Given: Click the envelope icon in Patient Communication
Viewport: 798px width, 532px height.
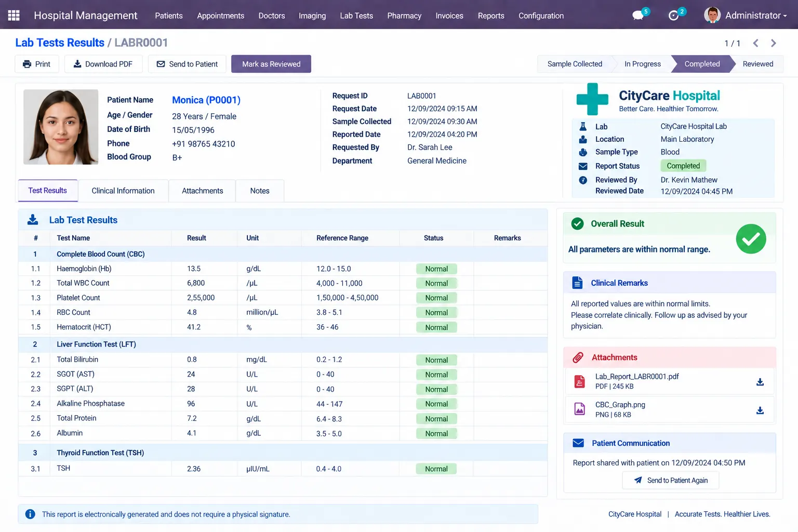Looking at the screenshot, I should [578, 443].
